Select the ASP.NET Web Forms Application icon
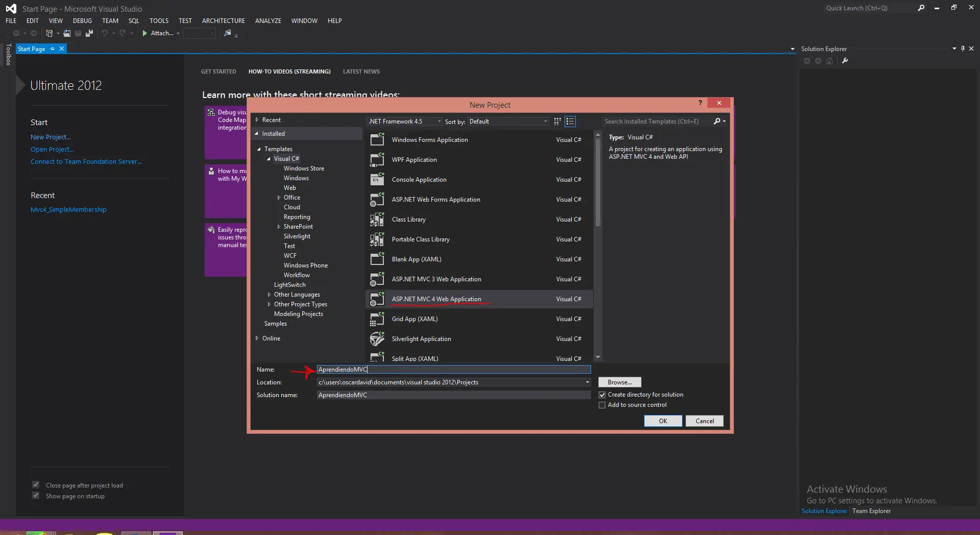The image size is (980, 535). pyautogui.click(x=377, y=200)
